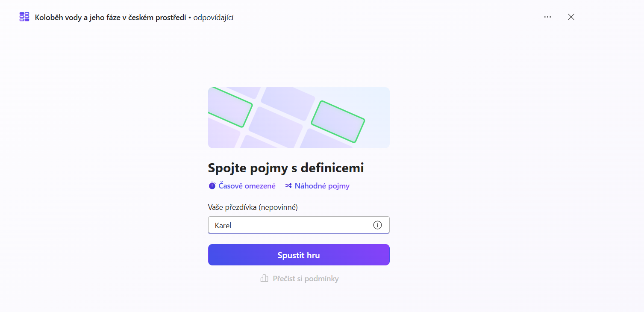Click the title Koloběh vody a jeho fáze

click(110, 18)
